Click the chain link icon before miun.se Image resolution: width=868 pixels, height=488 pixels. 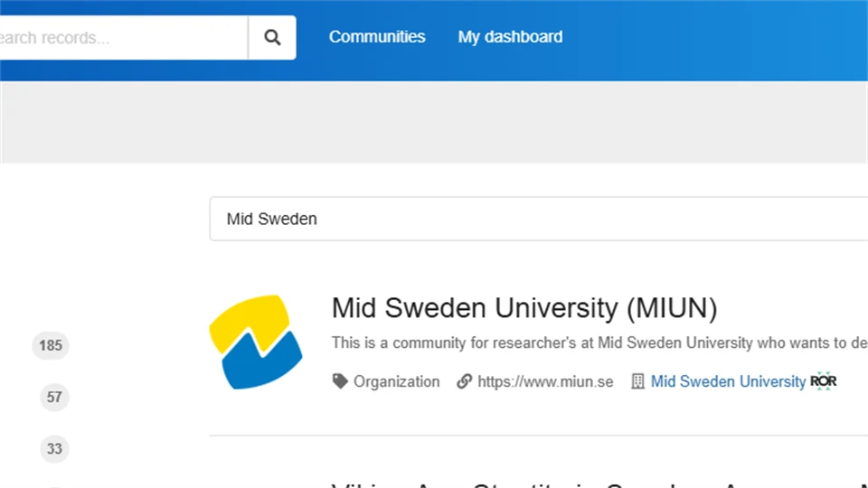(x=465, y=381)
